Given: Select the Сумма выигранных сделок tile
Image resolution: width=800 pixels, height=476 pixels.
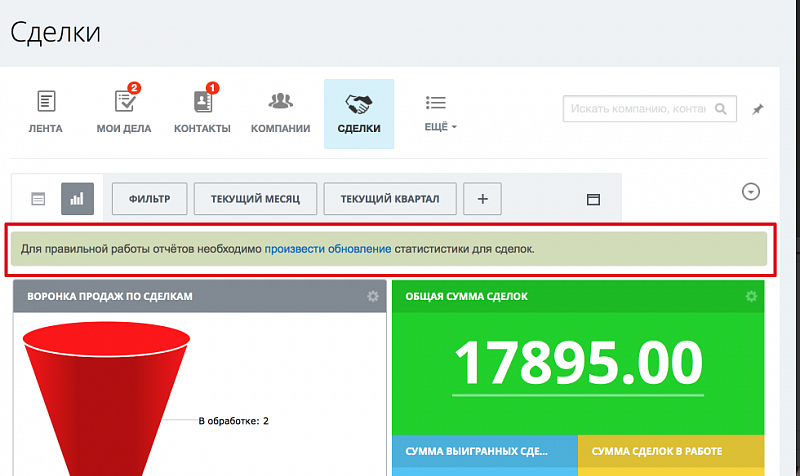Looking at the screenshot, I should (485, 455).
